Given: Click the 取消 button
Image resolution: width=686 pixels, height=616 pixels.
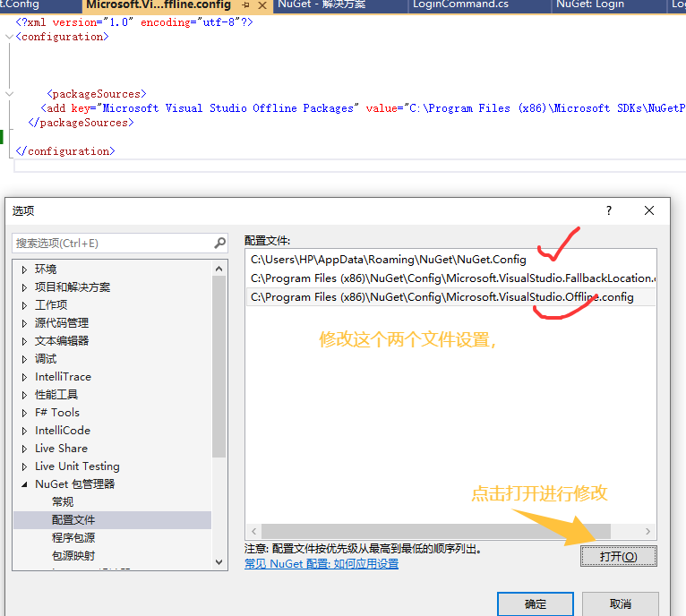Looking at the screenshot, I should tap(620, 604).
